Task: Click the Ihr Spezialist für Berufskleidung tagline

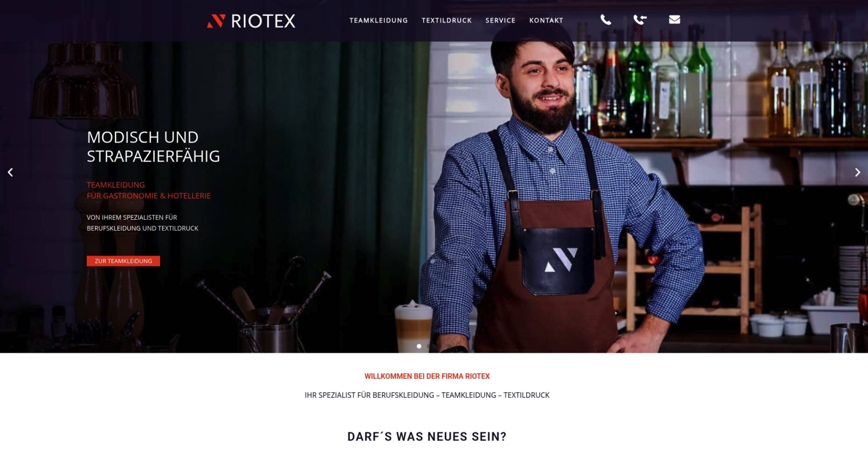Action: pyautogui.click(x=427, y=395)
